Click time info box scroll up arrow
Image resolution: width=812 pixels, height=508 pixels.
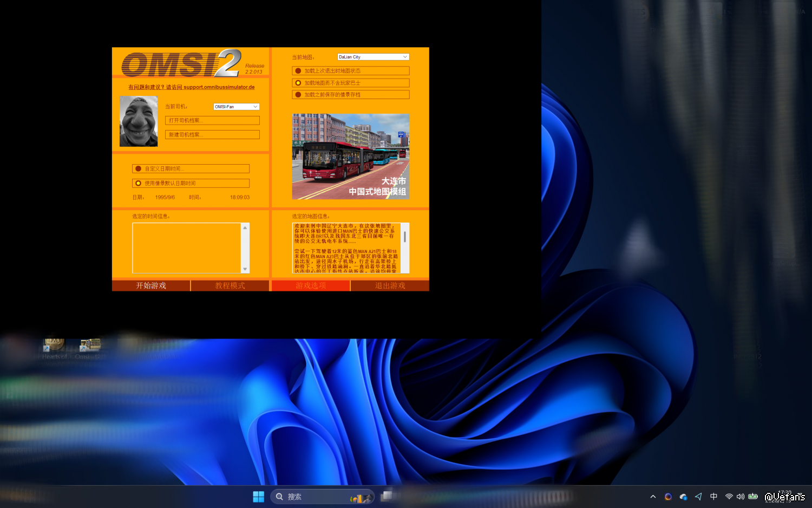pyautogui.click(x=245, y=227)
